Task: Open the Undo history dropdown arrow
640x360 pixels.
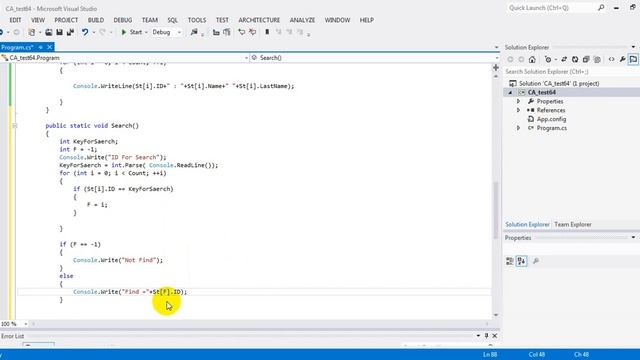Action: pos(93,32)
